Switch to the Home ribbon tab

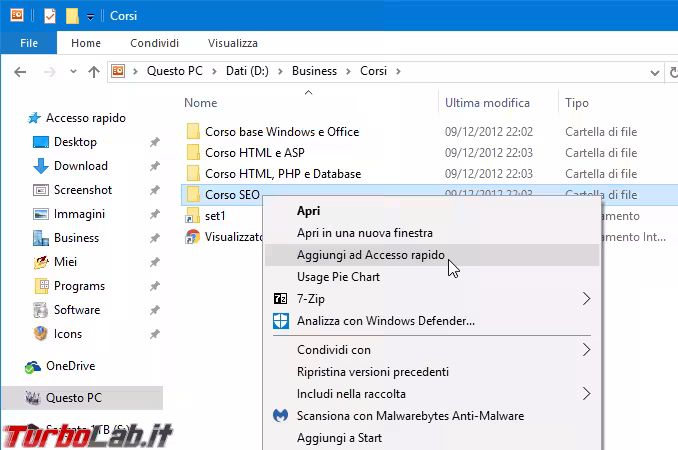click(86, 43)
